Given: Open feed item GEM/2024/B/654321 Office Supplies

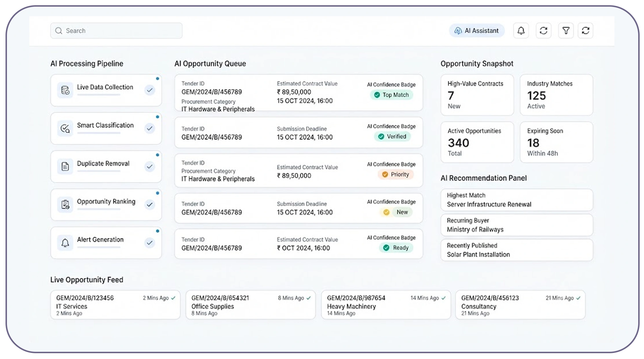Looking at the screenshot, I should 251,305.
